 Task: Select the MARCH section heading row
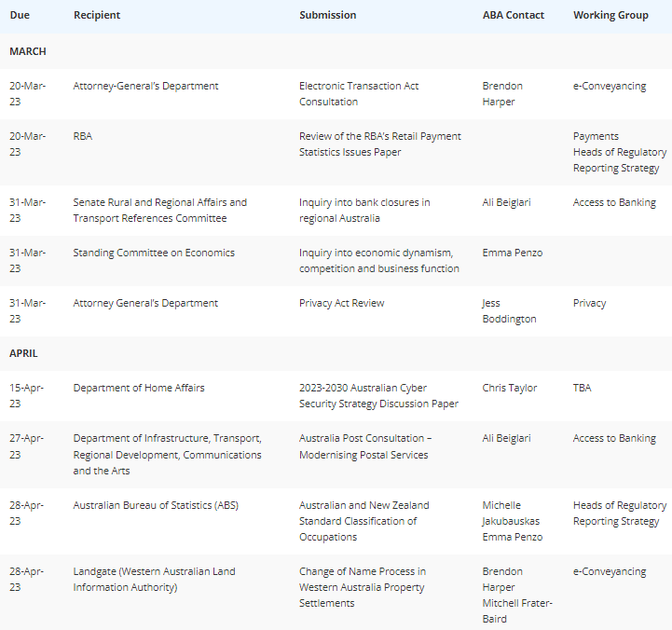336,51
